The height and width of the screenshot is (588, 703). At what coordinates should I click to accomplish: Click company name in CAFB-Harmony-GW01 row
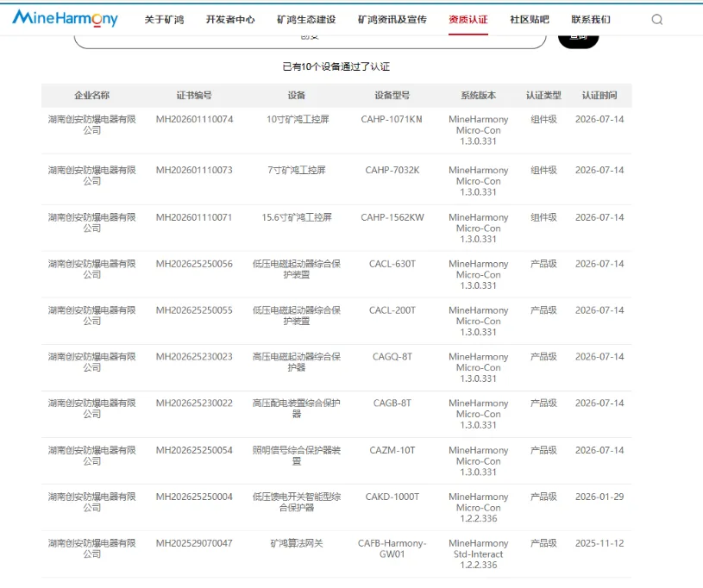[x=92, y=548]
